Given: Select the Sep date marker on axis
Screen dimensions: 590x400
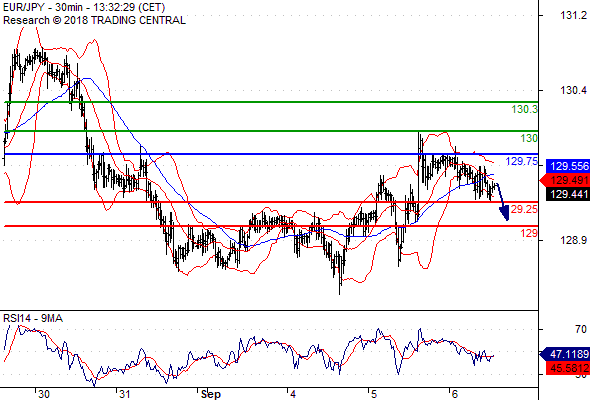Looking at the screenshot, I should (210, 394).
